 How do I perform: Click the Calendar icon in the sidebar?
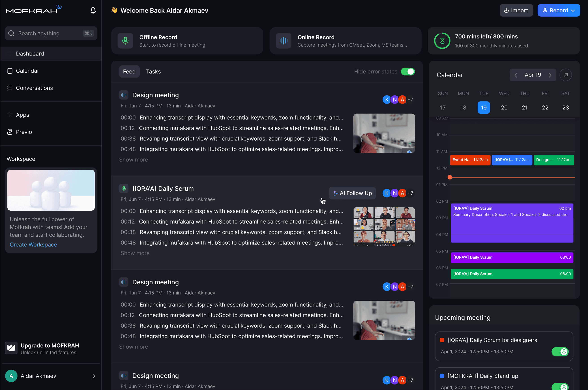tap(10, 71)
